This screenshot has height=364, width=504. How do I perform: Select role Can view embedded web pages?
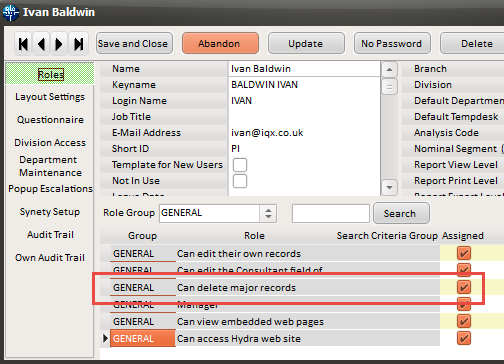(x=250, y=322)
